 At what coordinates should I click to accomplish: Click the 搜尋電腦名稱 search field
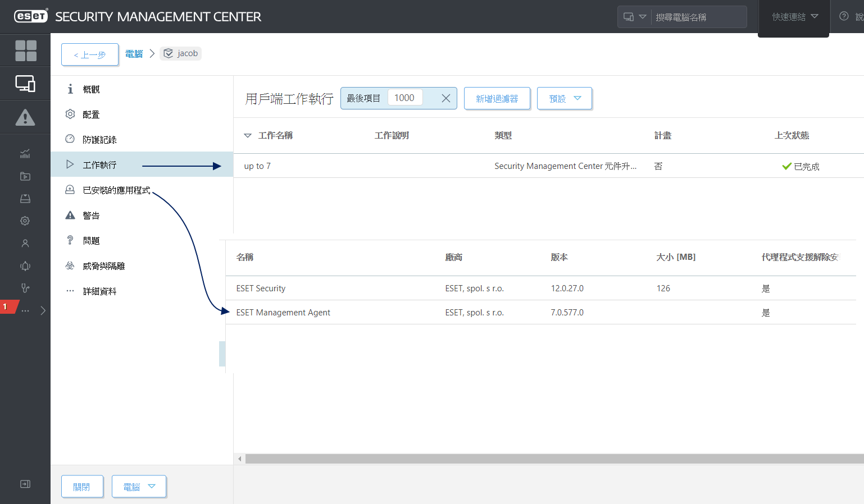click(699, 17)
